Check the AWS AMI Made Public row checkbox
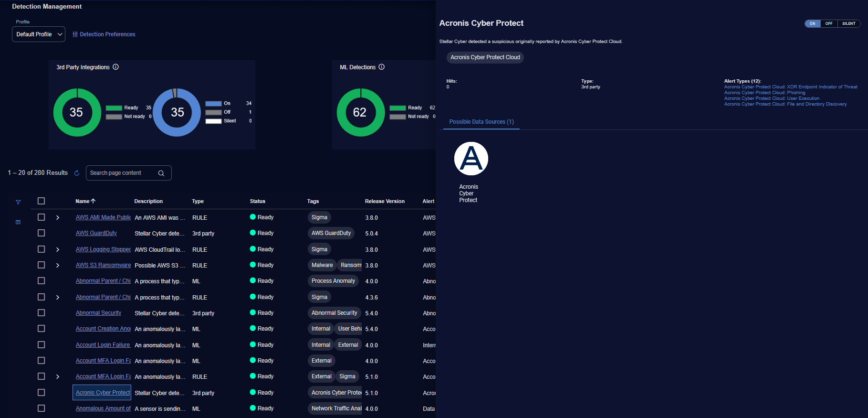 pyautogui.click(x=41, y=217)
